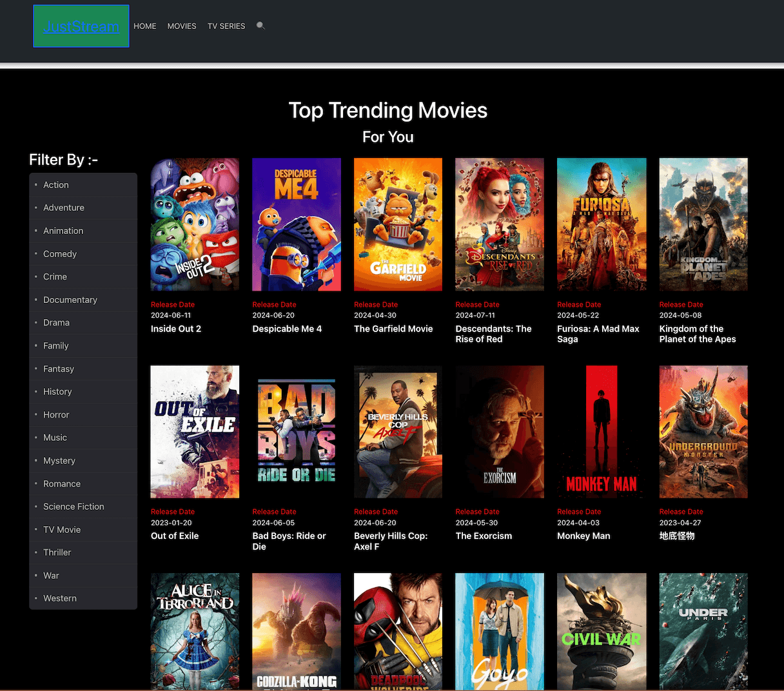Click the 'Monkey Man' title text

point(583,536)
